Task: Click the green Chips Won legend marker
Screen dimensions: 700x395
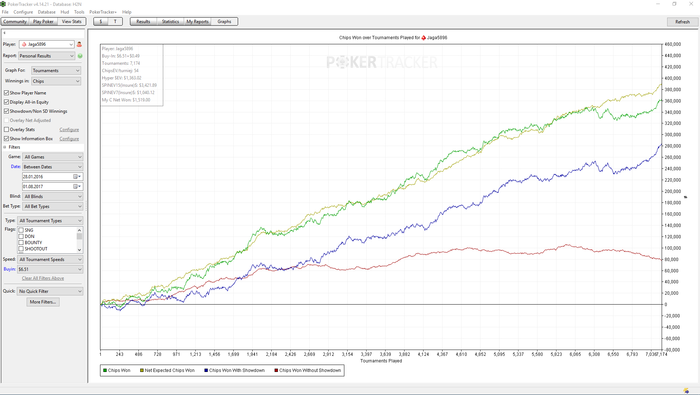Action: (105, 370)
